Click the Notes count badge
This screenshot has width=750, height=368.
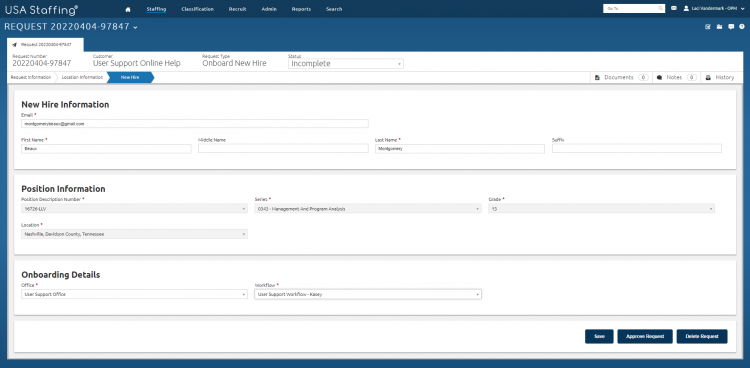coord(692,78)
